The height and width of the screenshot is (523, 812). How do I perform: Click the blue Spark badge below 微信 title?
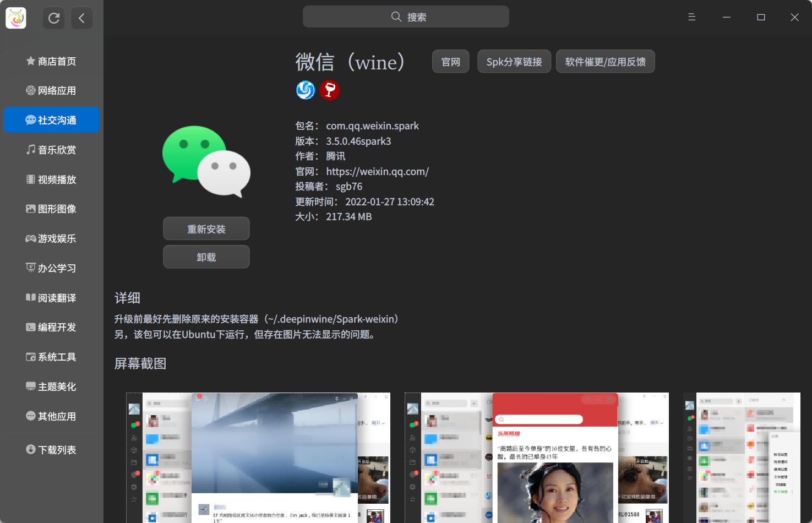(x=305, y=90)
